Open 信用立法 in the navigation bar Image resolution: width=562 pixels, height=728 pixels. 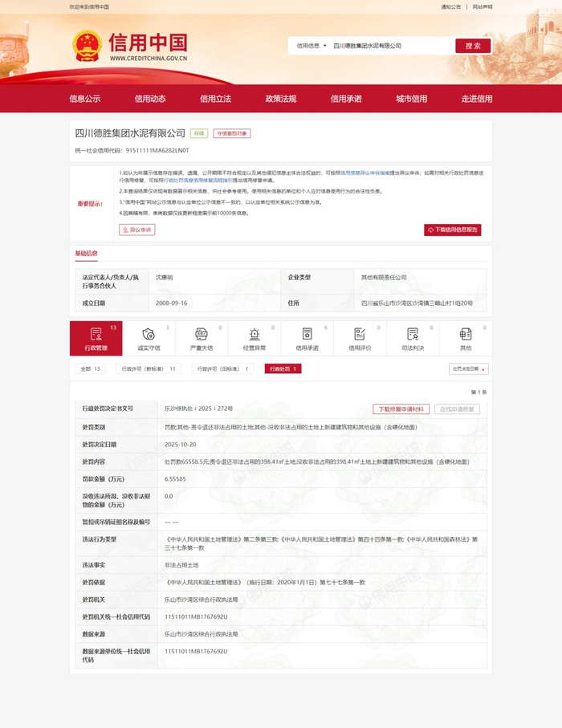click(x=215, y=99)
